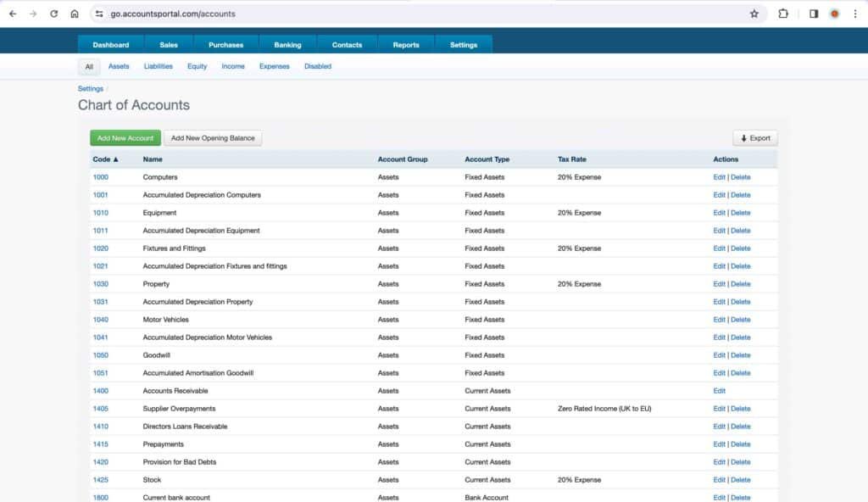This screenshot has height=502, width=868.
Task: Open the browser side panel icon
Action: [x=813, y=14]
